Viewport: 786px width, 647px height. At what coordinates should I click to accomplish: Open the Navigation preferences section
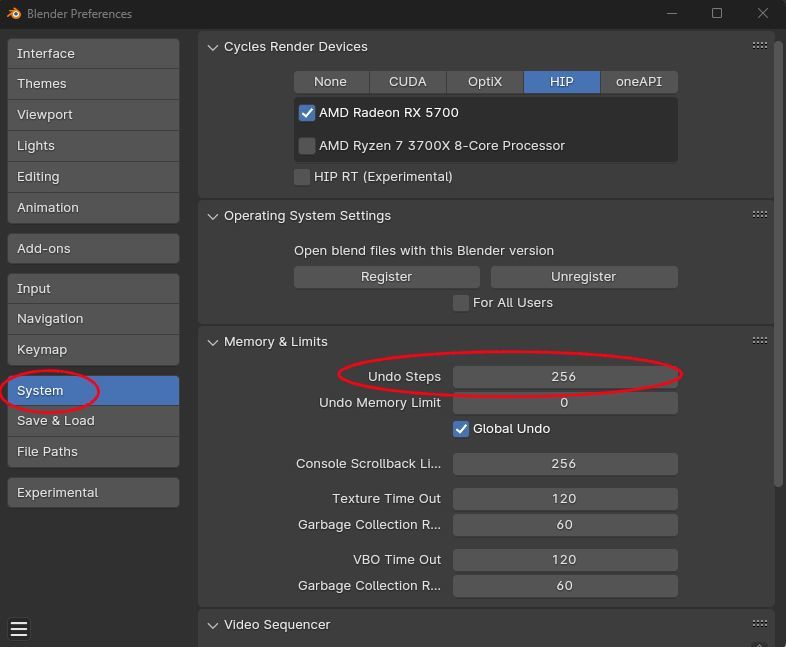pyautogui.click(x=93, y=319)
